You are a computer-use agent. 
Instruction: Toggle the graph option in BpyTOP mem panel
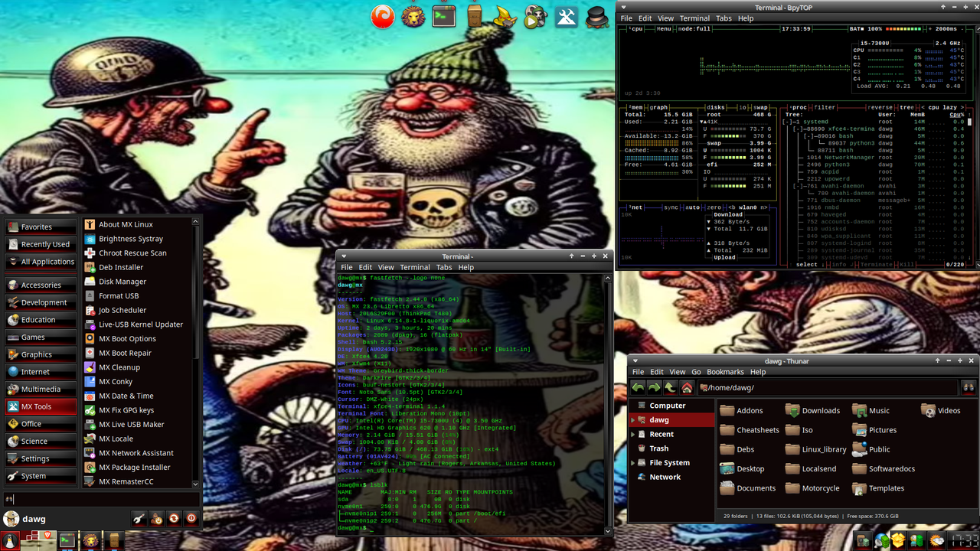click(659, 108)
